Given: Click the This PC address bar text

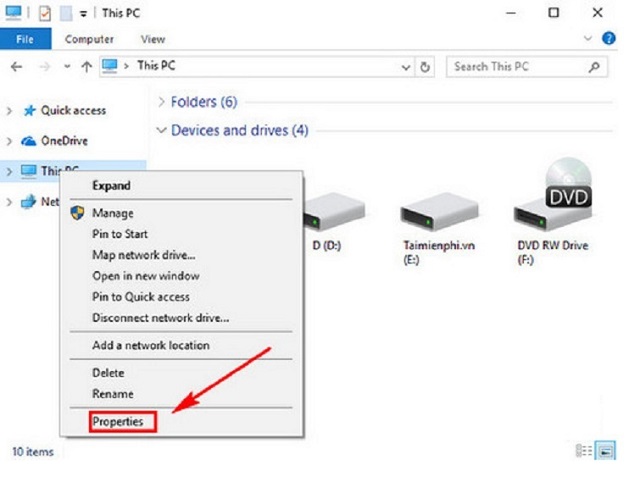Looking at the screenshot, I should 156,66.
